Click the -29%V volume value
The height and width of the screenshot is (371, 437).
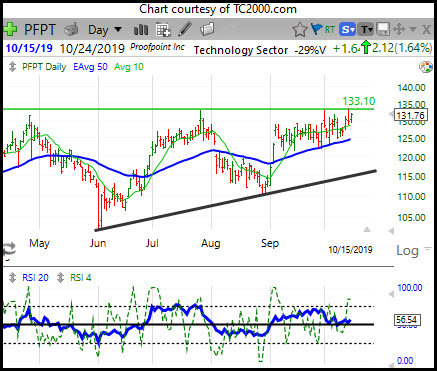[310, 50]
